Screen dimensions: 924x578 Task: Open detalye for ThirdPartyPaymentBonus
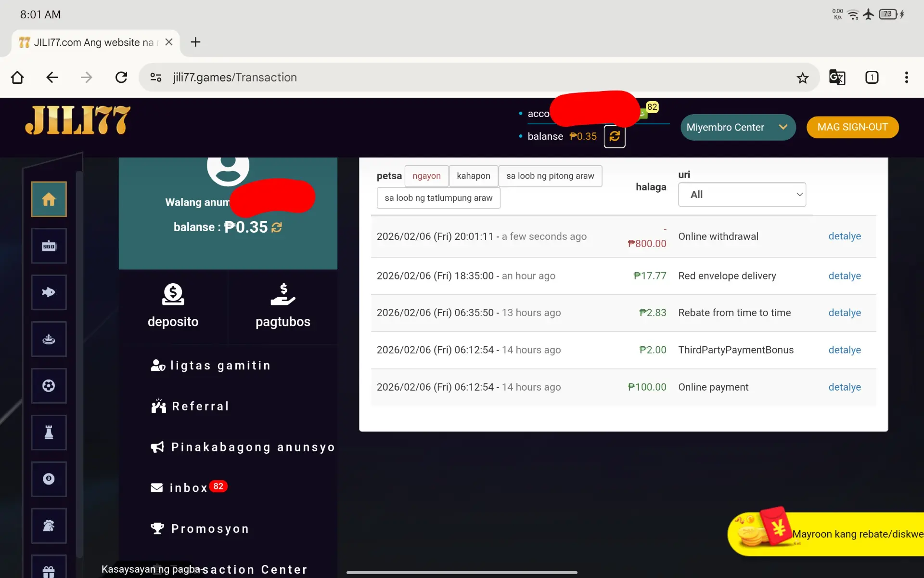pos(844,350)
